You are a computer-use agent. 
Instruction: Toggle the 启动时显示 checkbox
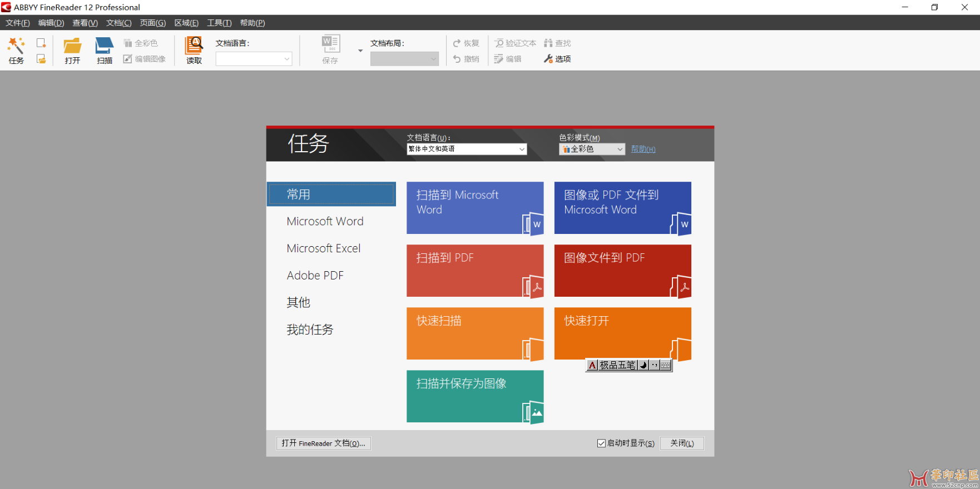601,443
